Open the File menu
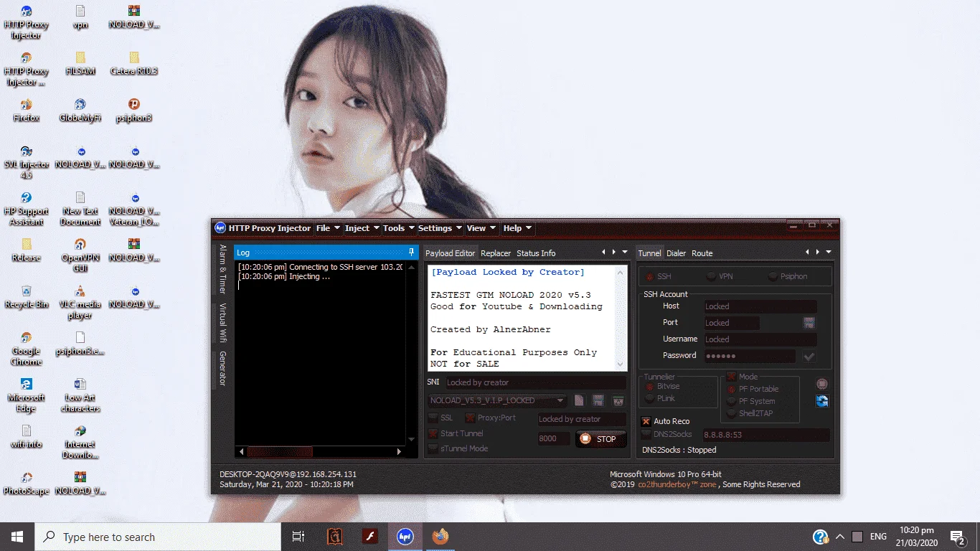Viewport: 980px width, 551px height. coord(327,228)
